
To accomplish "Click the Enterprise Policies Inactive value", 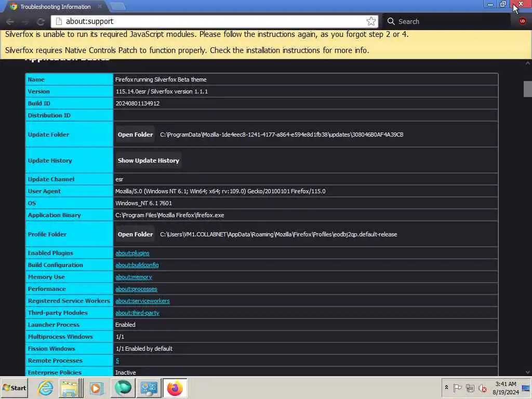I will pyautogui.click(x=126, y=373).
